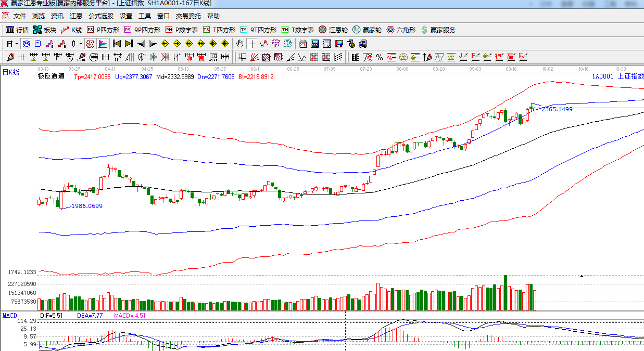
Task: Toggle the colored flag indicator button
Action: (102, 44)
